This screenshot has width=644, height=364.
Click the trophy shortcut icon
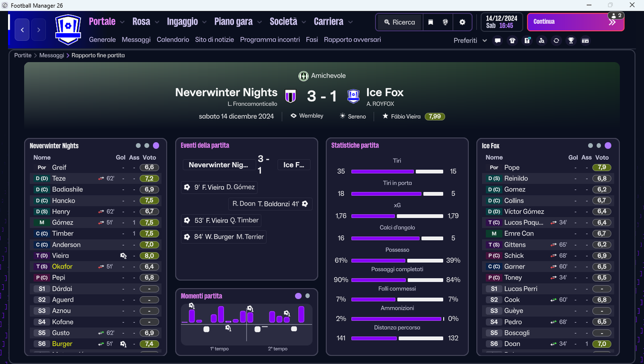coord(571,41)
